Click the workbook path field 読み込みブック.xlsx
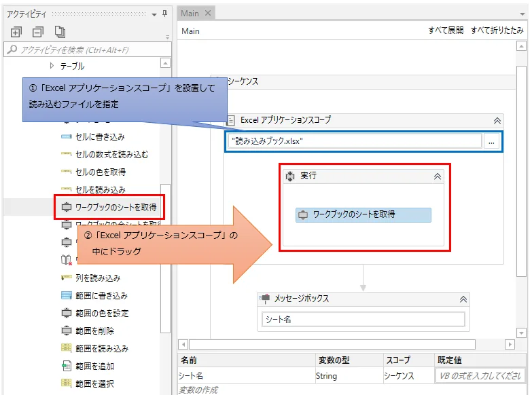Screen dimensions: 532x395 354,141
